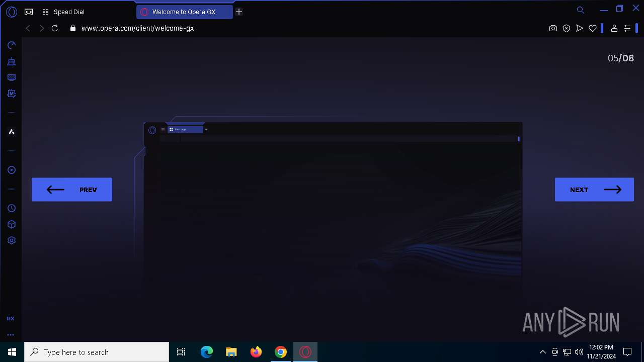Open File Explorer from taskbar
This screenshot has width=644, height=362.
click(231, 352)
